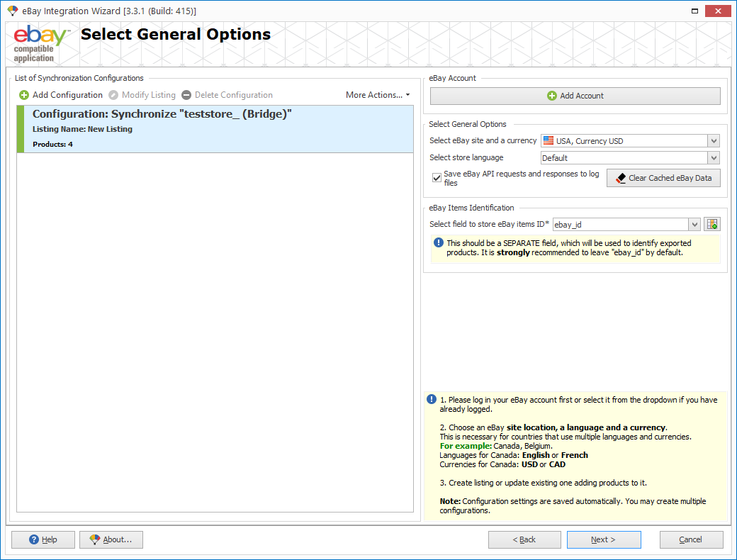Click the eBay compatible application logo
The height and width of the screenshot is (560, 737).
pos(40,43)
